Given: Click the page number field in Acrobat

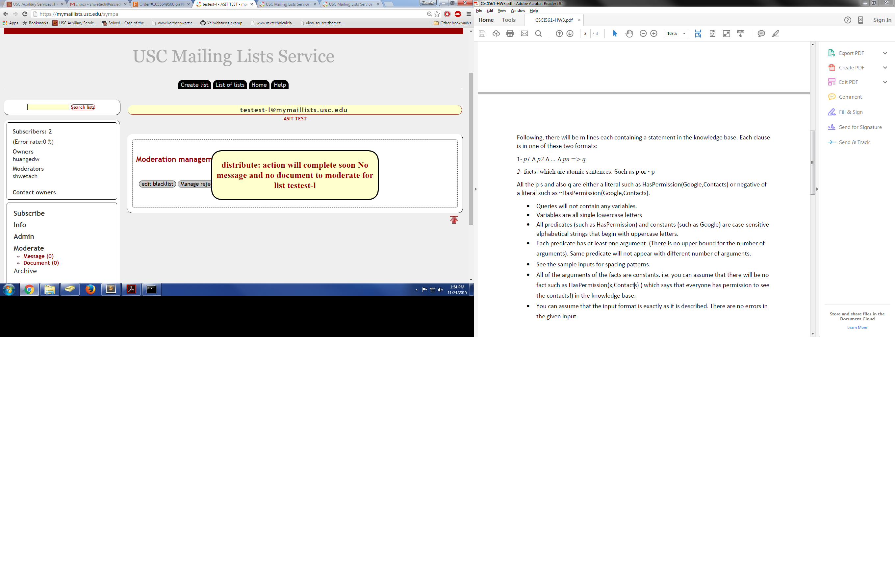Looking at the screenshot, I should [x=585, y=34].
